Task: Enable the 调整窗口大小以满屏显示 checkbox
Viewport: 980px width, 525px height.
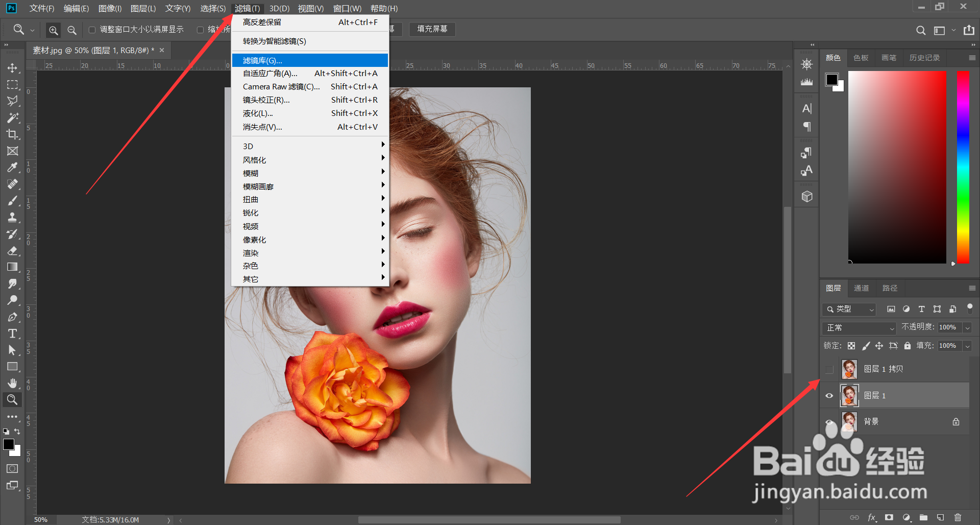Action: [92, 30]
